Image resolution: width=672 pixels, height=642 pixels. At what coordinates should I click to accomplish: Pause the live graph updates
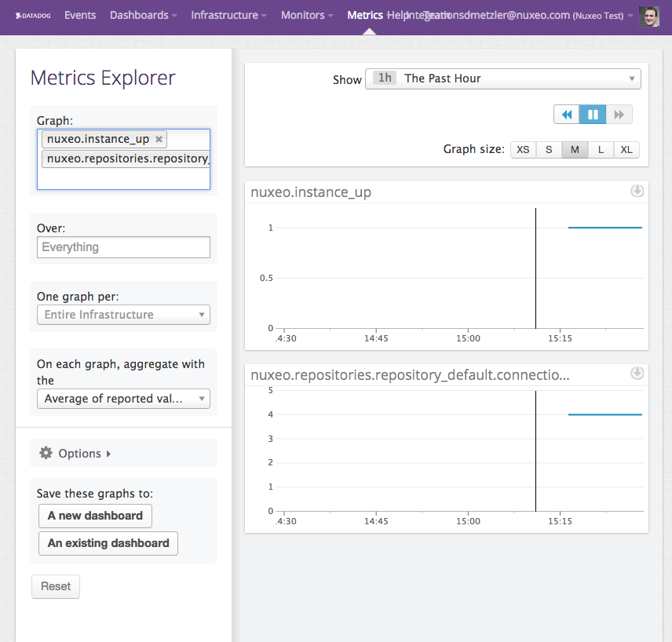click(x=593, y=115)
